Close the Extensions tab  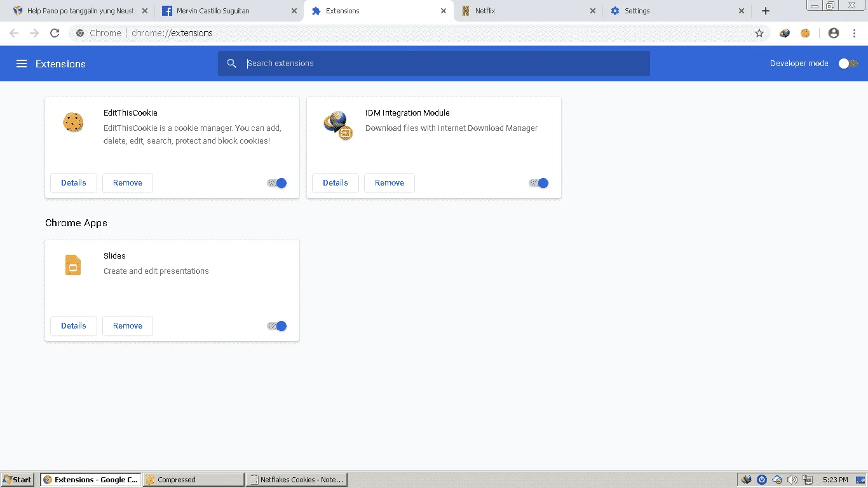coord(443,11)
